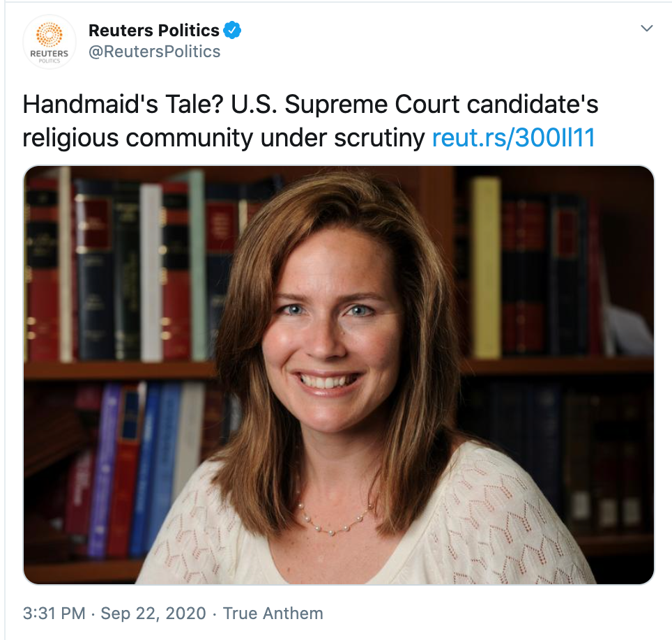Click the @ReutersPolitics handle
Screen dimensions: 672x640
click(155, 52)
